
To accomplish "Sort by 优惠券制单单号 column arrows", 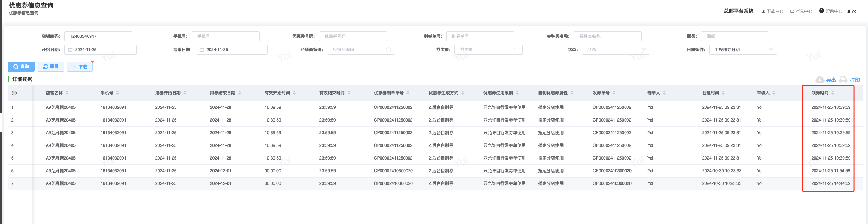I will pyautogui.click(x=408, y=93).
